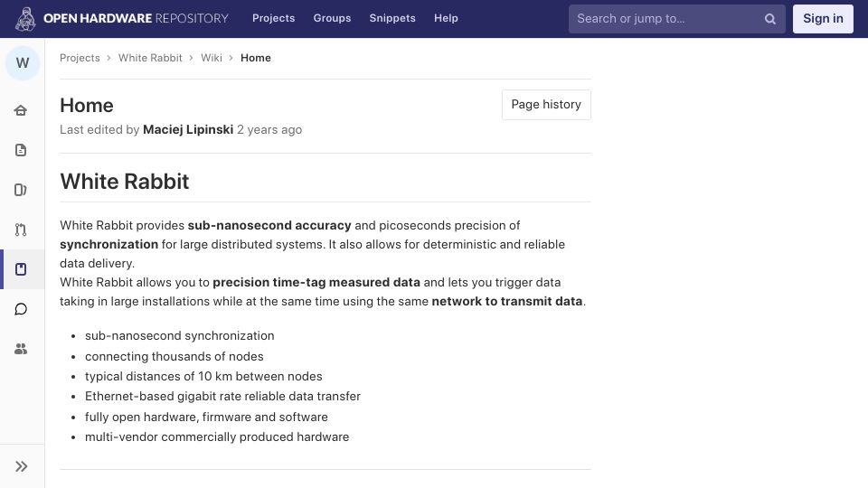Click the author name Maciej Lipinski

[x=188, y=129]
